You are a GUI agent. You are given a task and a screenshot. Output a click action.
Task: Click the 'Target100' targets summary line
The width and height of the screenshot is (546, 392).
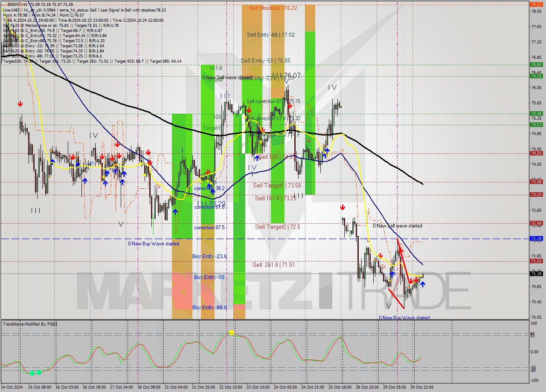pyautogui.click(x=92, y=61)
